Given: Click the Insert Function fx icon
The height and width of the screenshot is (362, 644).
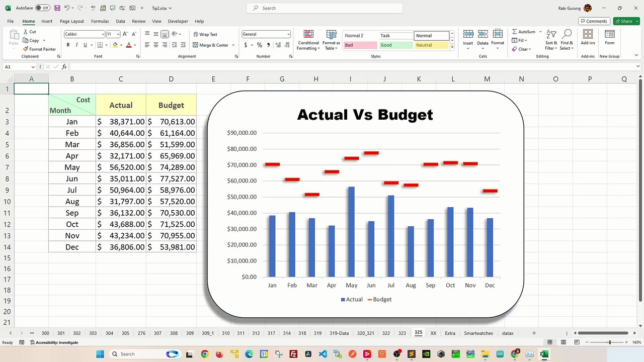Looking at the screenshot, I should click(64, 67).
